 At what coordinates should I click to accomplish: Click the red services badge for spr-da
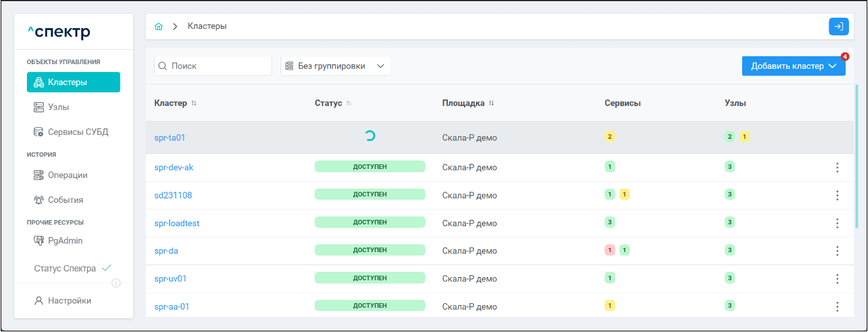[x=610, y=250]
